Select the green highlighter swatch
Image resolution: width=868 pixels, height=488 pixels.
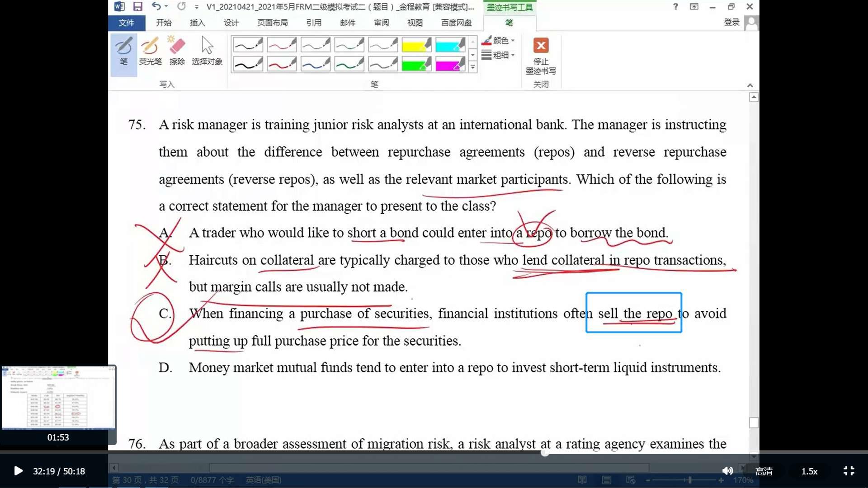(x=416, y=64)
